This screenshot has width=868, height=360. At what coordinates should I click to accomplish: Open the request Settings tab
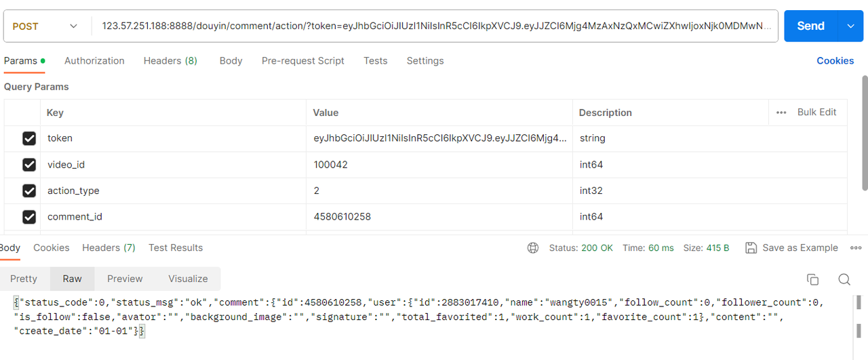[425, 60]
